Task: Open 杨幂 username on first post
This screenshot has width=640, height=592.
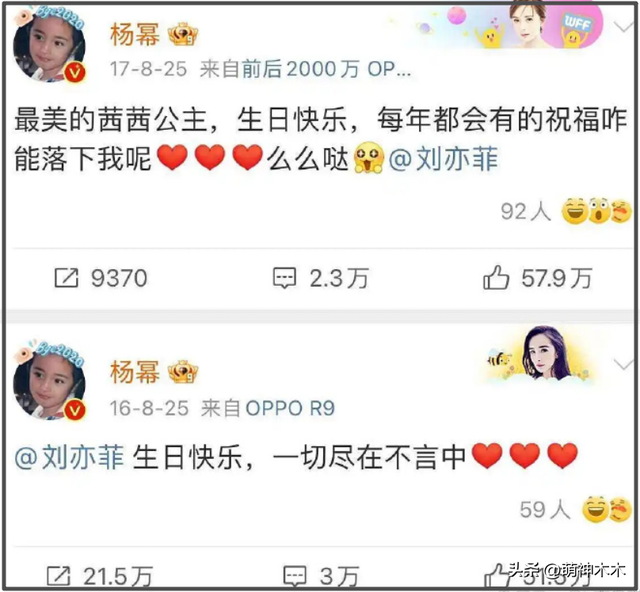Action: (x=135, y=34)
